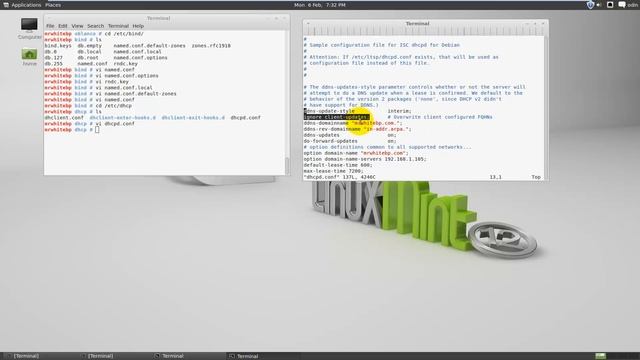Open the chat bubble indicator icon

point(622,5)
